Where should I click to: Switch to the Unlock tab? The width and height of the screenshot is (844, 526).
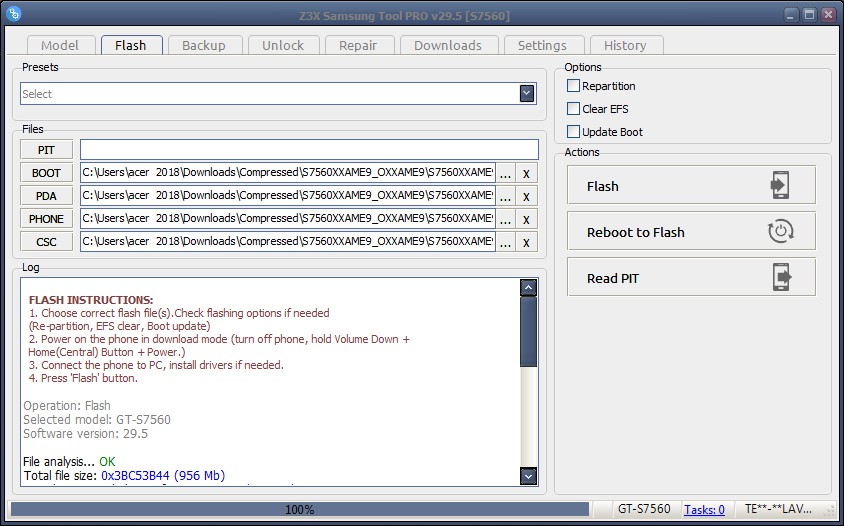283,45
